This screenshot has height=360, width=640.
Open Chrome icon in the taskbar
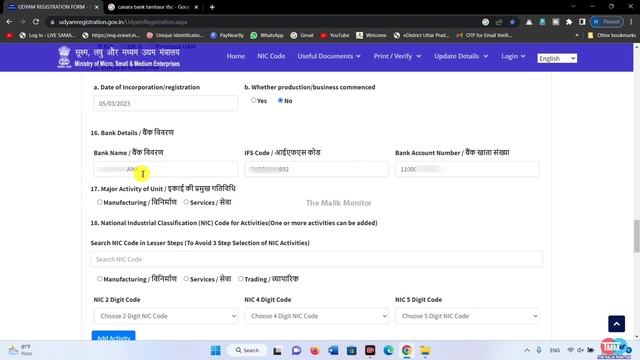[407, 350]
